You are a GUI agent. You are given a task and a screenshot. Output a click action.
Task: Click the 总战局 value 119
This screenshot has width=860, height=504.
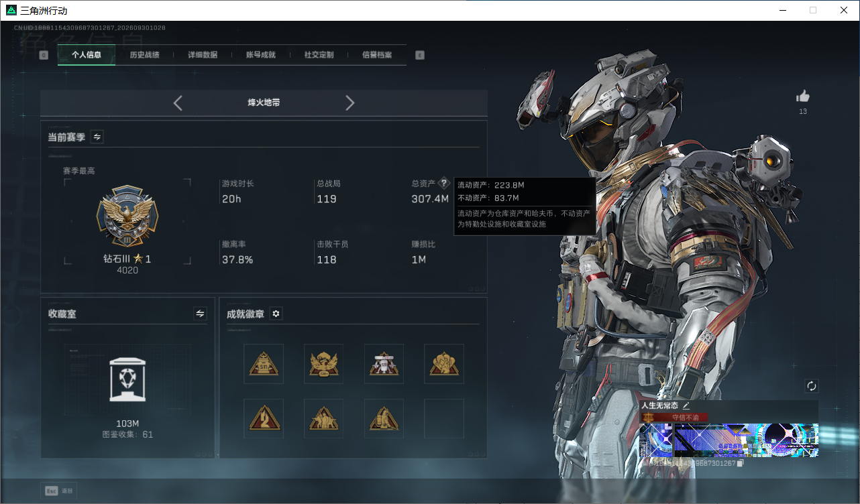point(327,199)
